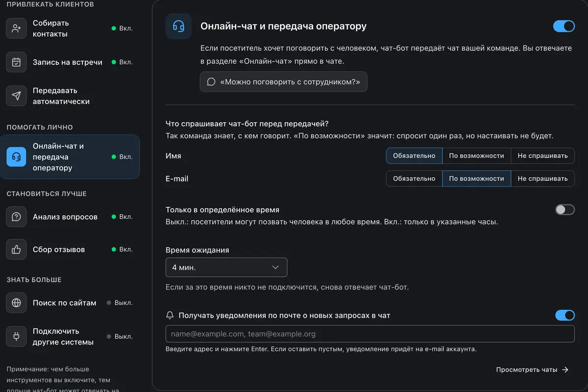Set Имя to По возможности
The width and height of the screenshot is (588, 392).
[476, 156]
